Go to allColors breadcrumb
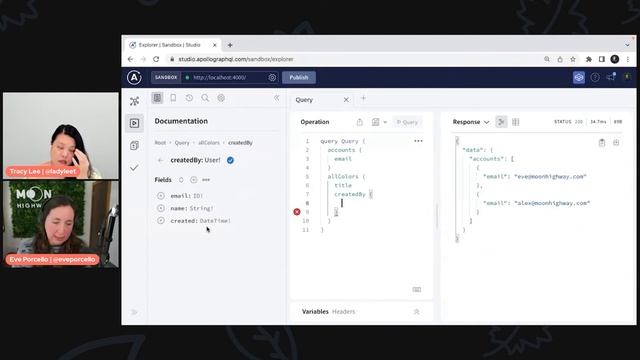The height and width of the screenshot is (360, 640). (x=209, y=143)
